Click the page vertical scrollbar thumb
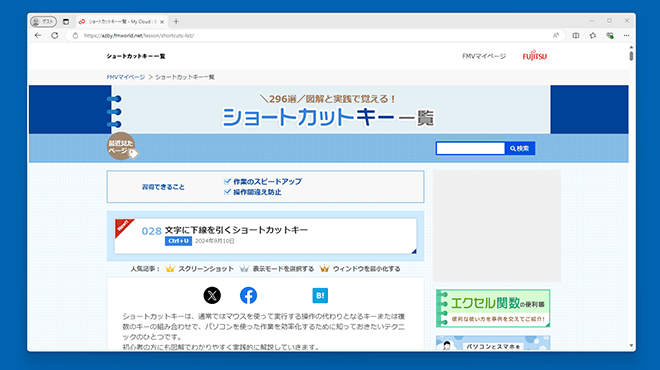 coord(631,56)
